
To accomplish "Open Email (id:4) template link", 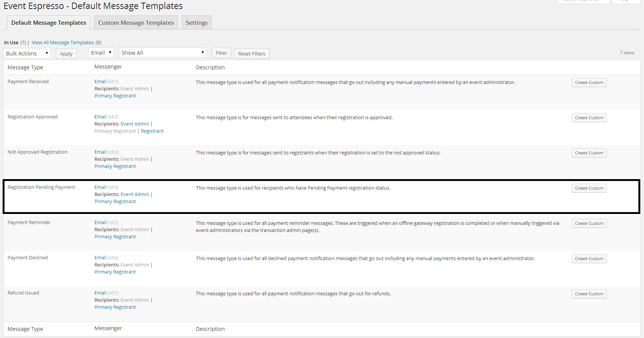I will pos(100,187).
